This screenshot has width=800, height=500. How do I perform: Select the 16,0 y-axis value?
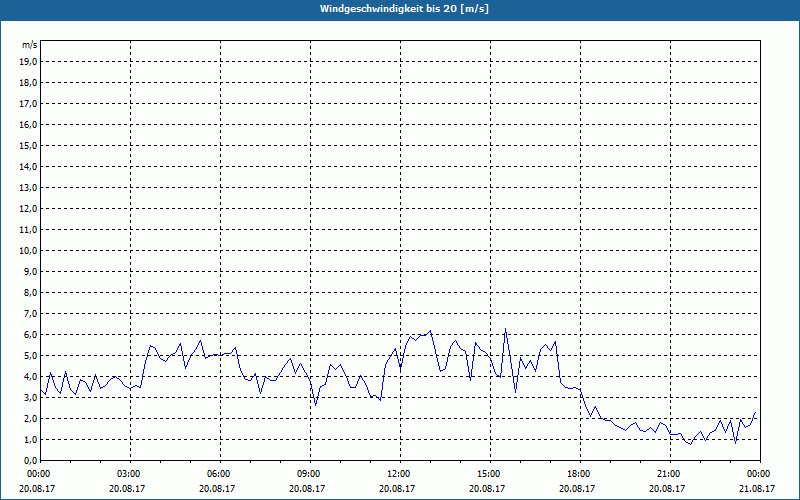(28, 124)
